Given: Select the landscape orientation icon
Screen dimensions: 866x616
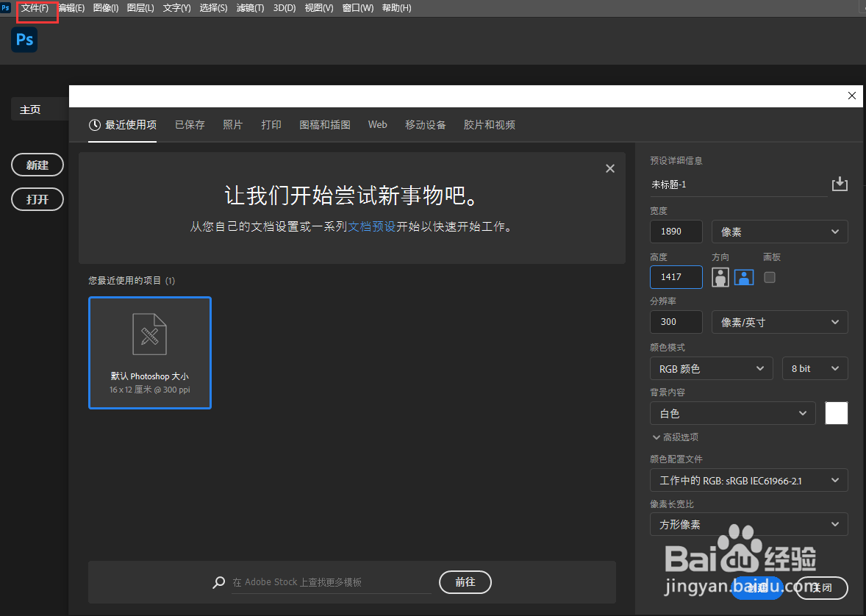Looking at the screenshot, I should tap(744, 277).
